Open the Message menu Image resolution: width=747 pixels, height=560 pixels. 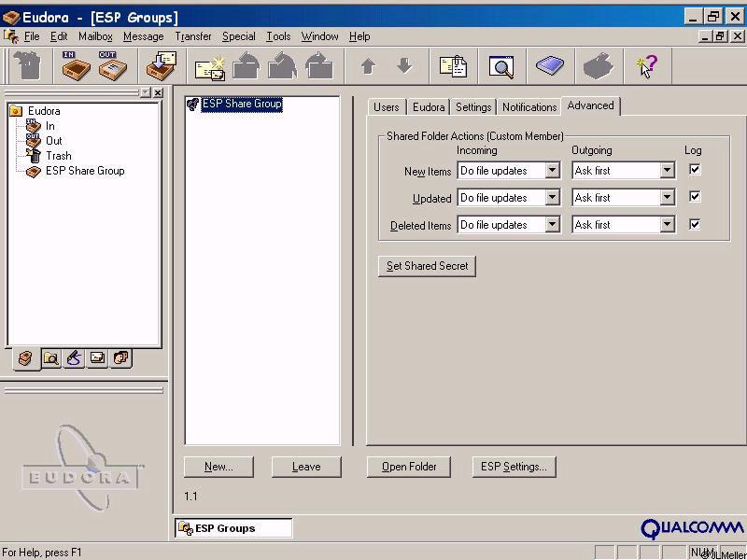pyautogui.click(x=144, y=36)
